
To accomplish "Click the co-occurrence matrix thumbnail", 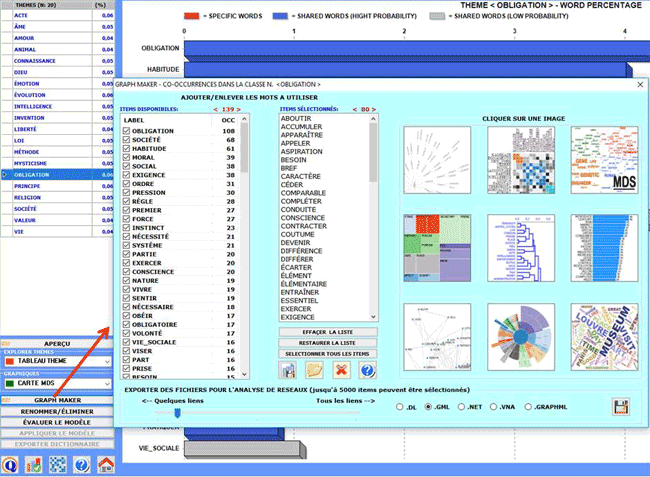I will 521,160.
